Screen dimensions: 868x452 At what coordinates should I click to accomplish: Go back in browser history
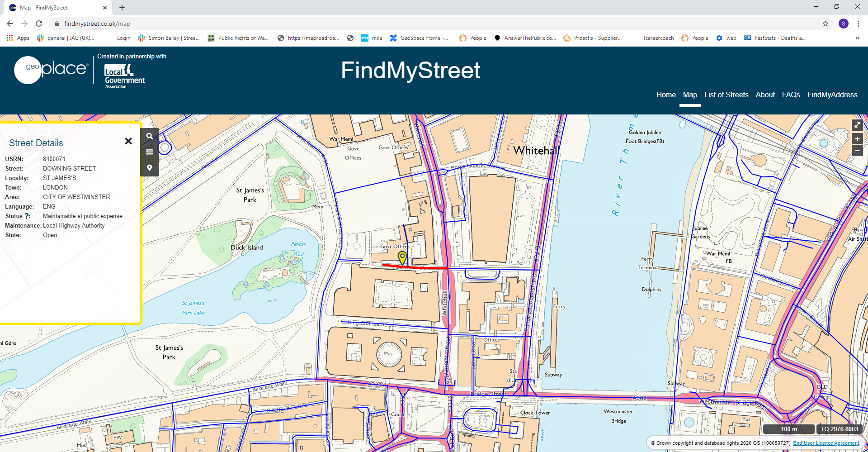point(10,24)
